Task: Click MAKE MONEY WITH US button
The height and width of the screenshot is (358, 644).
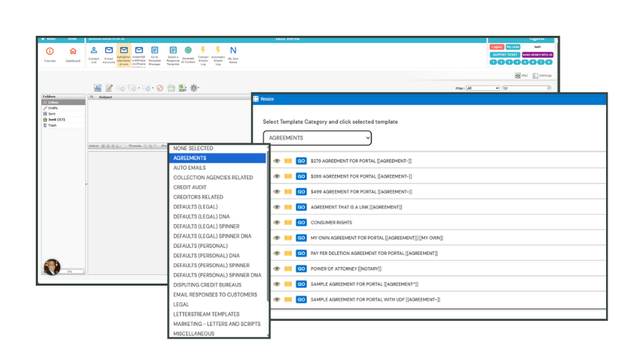Action: click(x=537, y=54)
